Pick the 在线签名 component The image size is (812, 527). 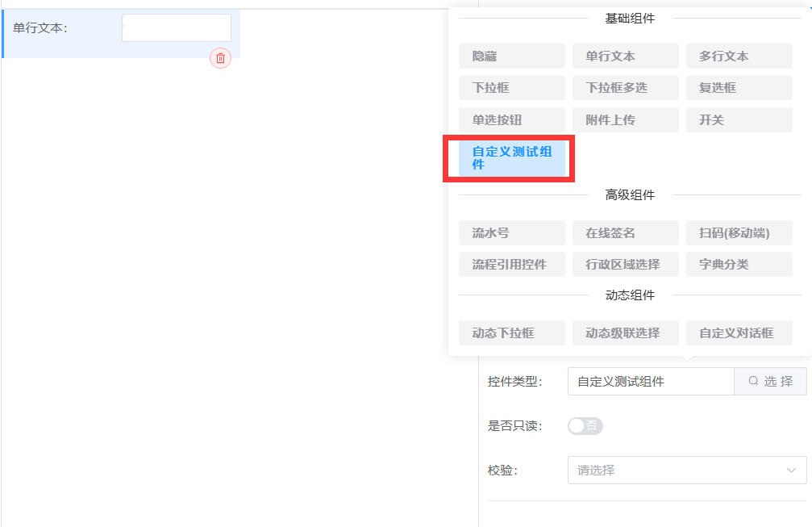click(x=626, y=232)
